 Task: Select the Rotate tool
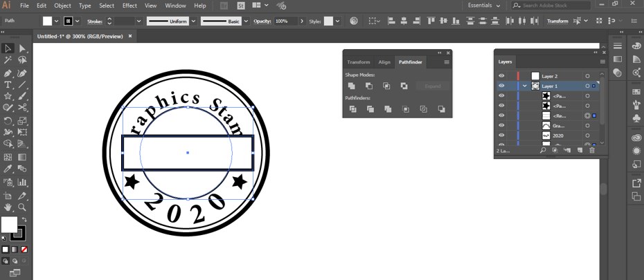click(8, 121)
